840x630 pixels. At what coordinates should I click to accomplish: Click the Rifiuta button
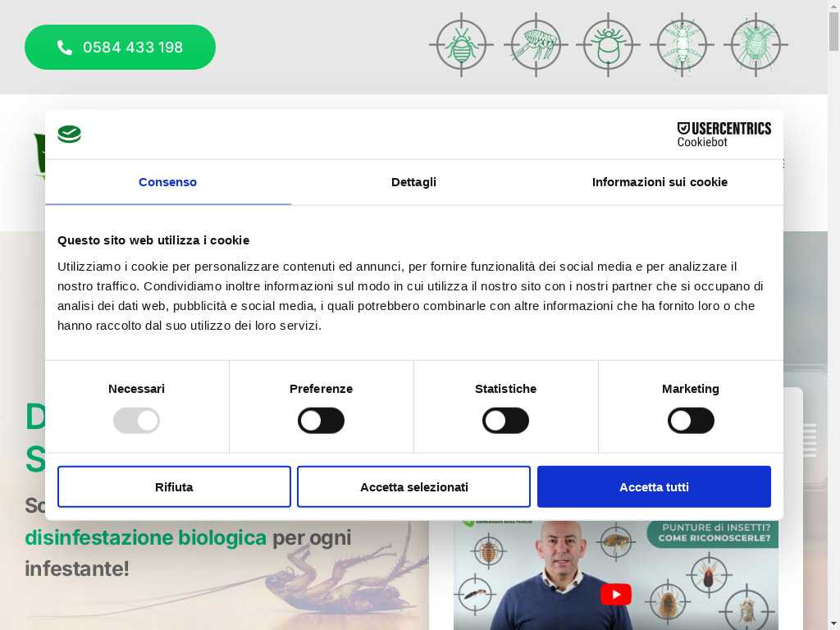[x=174, y=486]
